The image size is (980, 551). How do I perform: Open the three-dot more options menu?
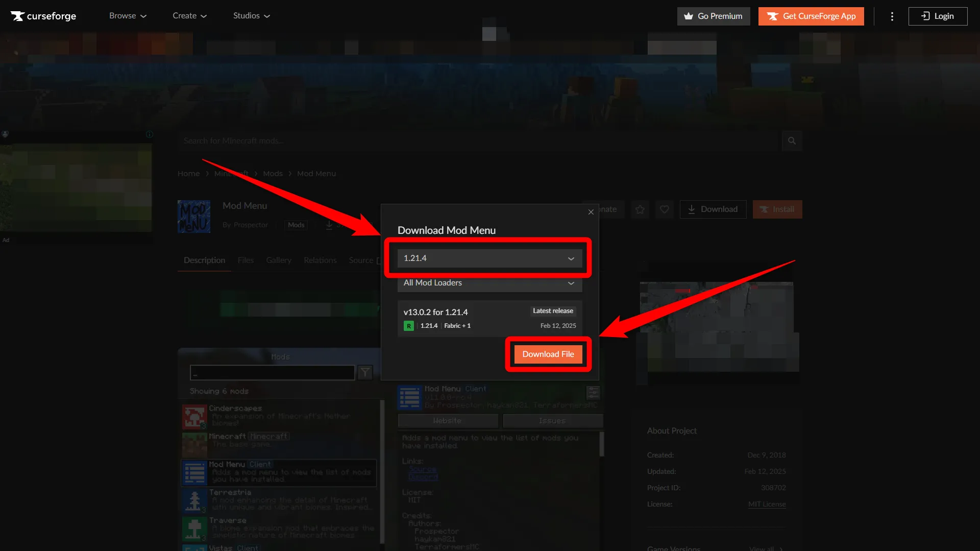(x=892, y=16)
